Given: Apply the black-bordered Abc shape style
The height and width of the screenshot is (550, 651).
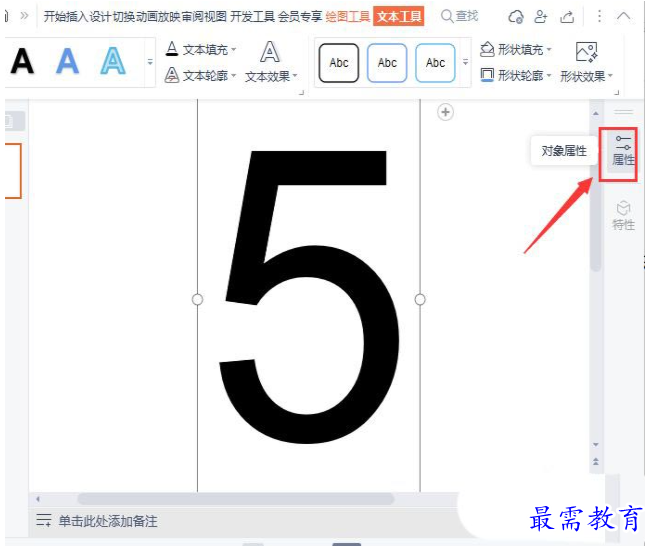Looking at the screenshot, I should point(339,63).
